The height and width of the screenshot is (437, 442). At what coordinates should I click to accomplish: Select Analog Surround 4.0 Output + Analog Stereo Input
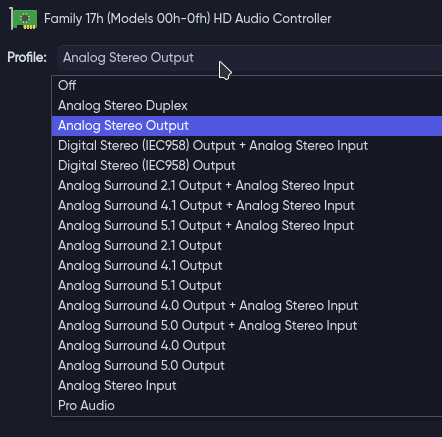[x=247, y=306]
